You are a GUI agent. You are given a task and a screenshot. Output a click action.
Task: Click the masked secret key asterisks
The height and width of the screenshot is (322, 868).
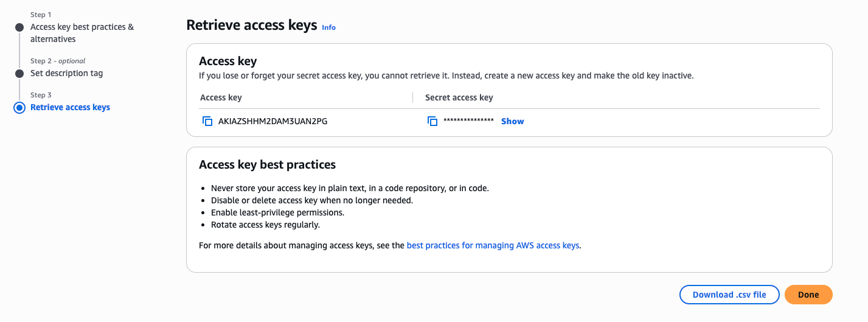pos(468,121)
